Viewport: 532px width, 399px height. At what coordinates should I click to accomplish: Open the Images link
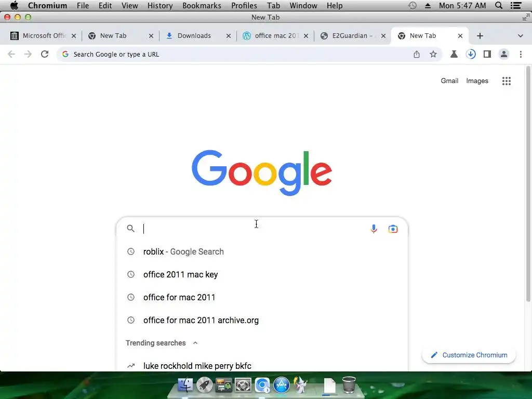(x=477, y=81)
